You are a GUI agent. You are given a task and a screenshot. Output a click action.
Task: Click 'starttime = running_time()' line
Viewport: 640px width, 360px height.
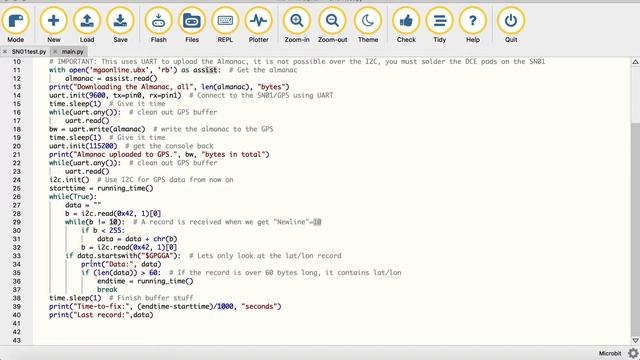101,188
